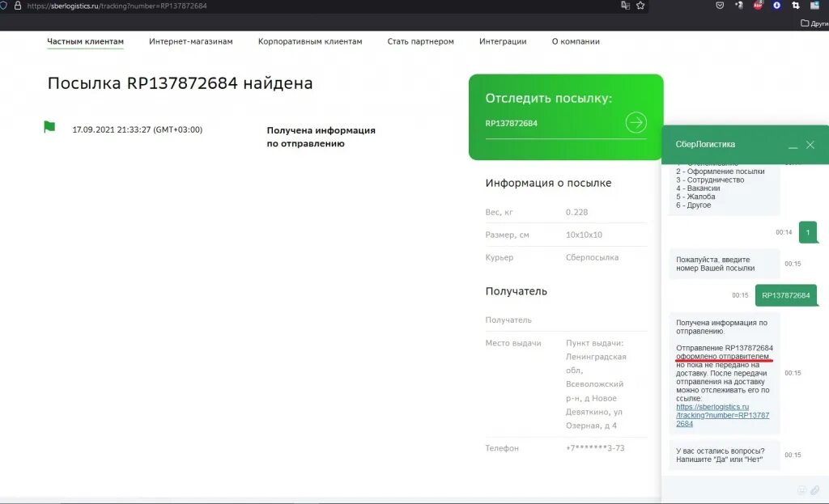Click the round arrow track-parcel button
The image size is (829, 504).
pyautogui.click(x=636, y=123)
